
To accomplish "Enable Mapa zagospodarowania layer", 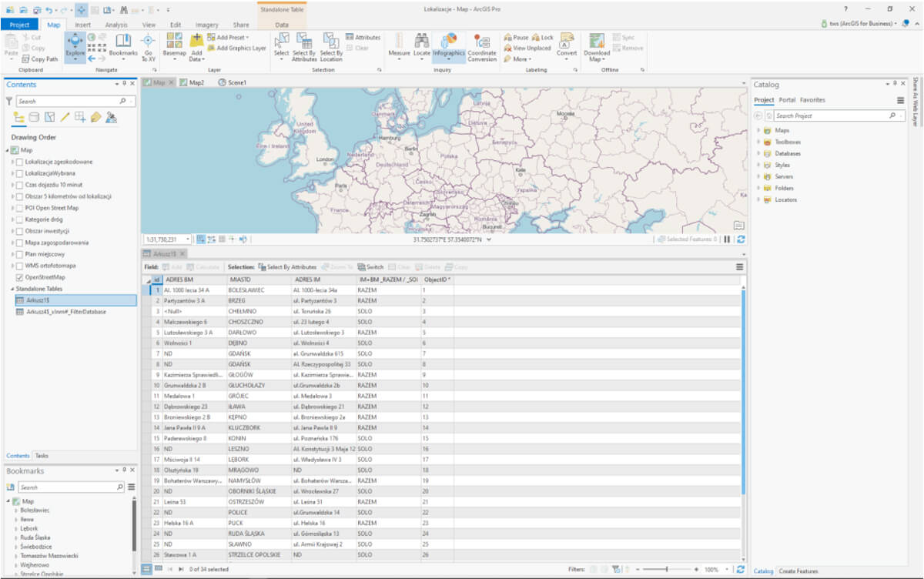I will (x=19, y=243).
